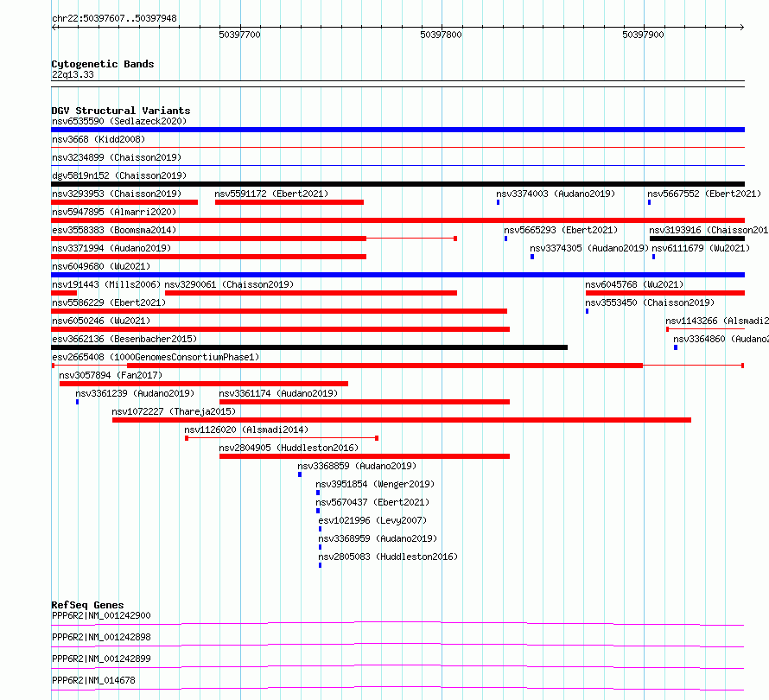Click the RefSeq Genes track heading
769x700 pixels.
(x=87, y=605)
